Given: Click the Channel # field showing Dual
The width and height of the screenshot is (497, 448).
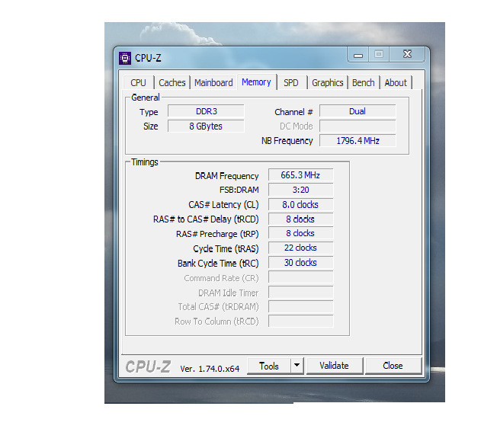Looking at the screenshot, I should (358, 111).
